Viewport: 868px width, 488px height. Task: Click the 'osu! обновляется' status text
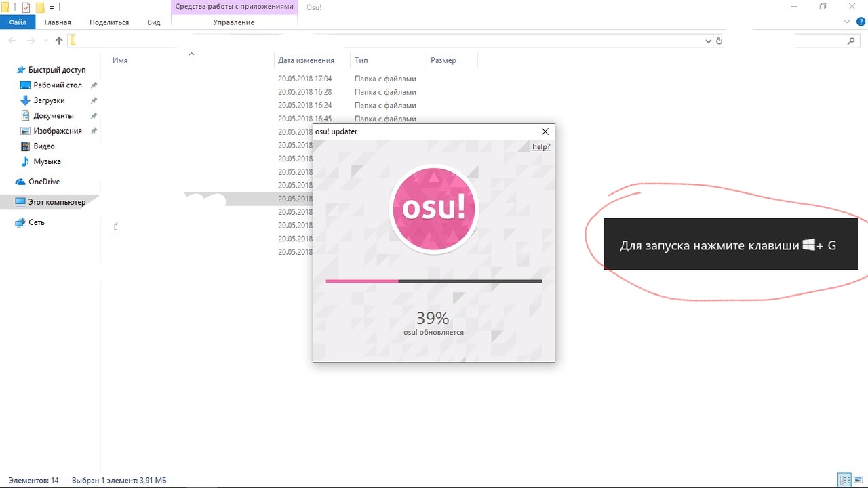pos(433,332)
